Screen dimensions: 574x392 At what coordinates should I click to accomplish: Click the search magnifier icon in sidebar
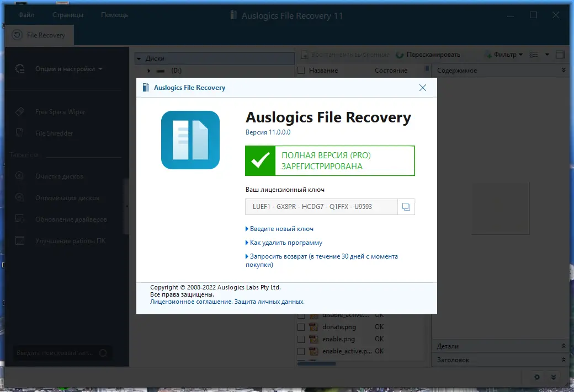pos(103,353)
